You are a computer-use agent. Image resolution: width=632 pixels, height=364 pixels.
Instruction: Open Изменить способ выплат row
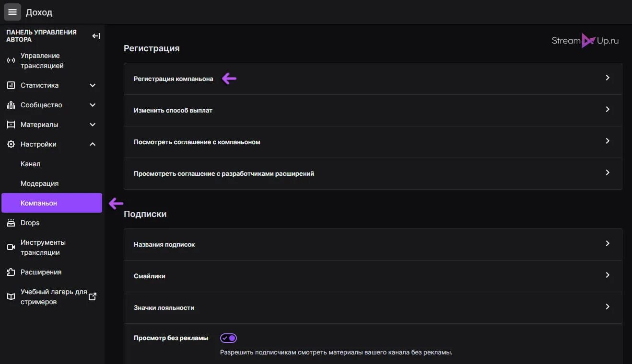(373, 110)
